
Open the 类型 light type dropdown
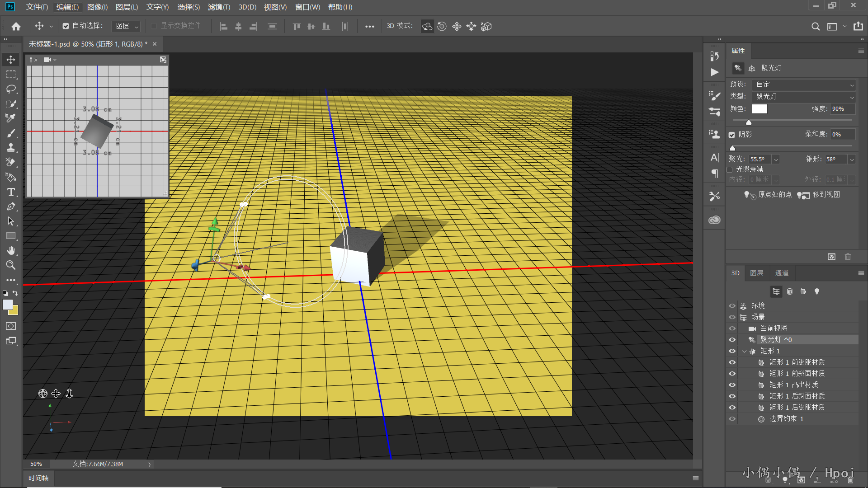tap(804, 97)
